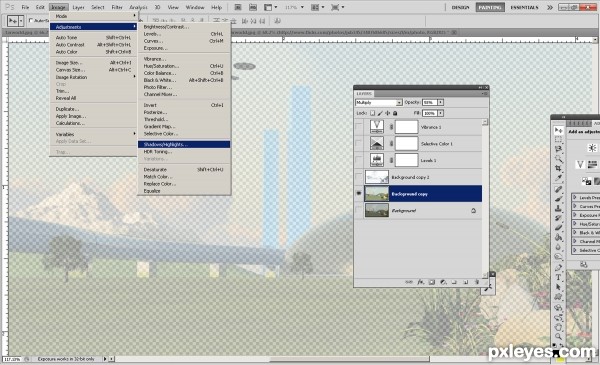Toggle Lock transparent pixels
This screenshot has height=365, width=600.
[372, 113]
